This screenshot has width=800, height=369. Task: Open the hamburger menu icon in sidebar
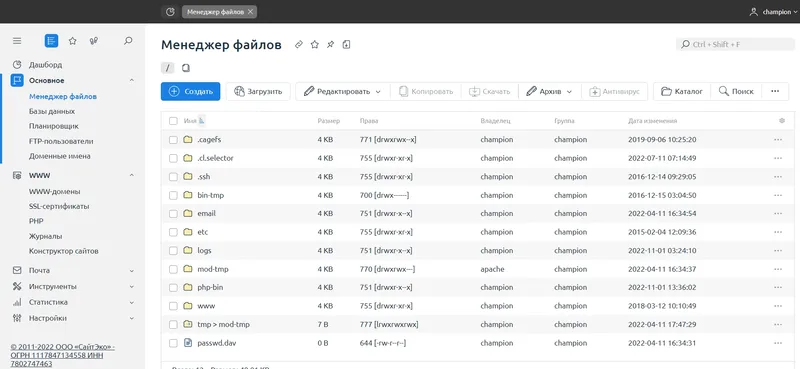17,41
